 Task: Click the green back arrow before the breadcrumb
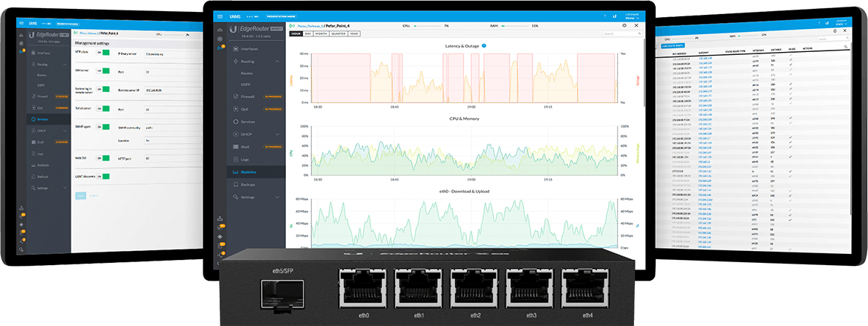coord(293,25)
